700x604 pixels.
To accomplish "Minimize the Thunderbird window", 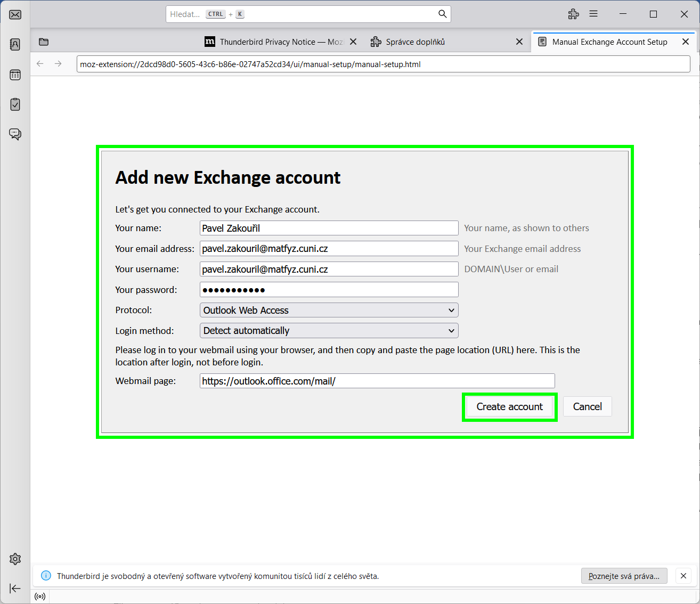I will point(623,14).
